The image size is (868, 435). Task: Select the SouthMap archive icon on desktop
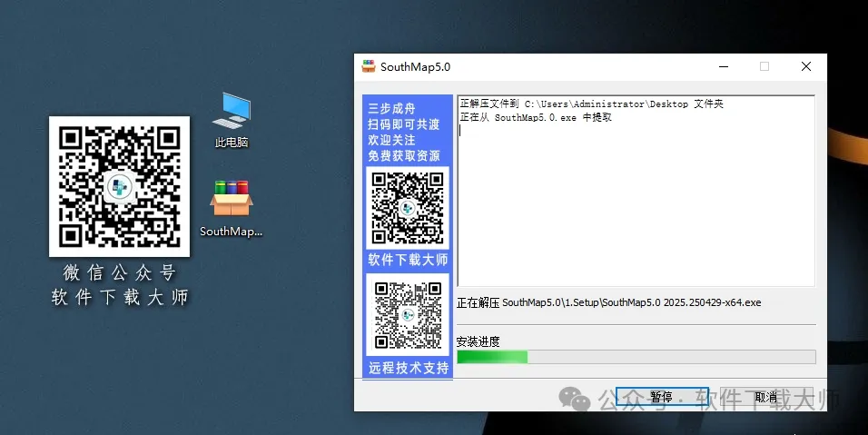232,209
